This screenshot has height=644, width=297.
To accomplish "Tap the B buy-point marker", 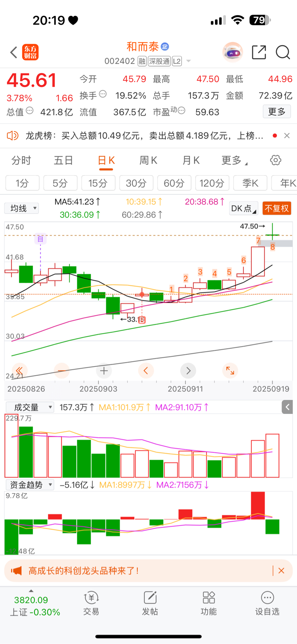I will tap(142, 319).
